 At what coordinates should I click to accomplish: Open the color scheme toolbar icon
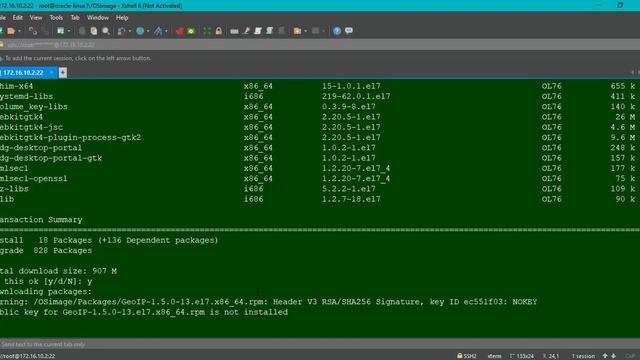(122, 31)
